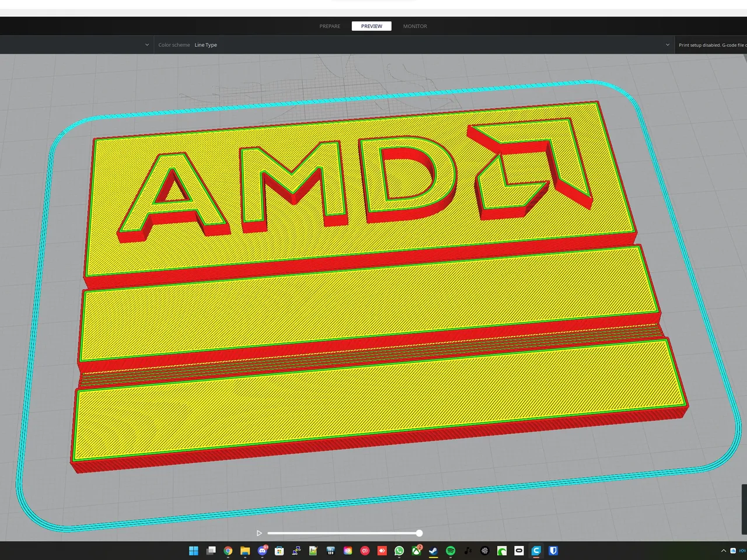Open the black circular taskbar icon
This screenshot has width=747, height=560.
[x=484, y=551]
